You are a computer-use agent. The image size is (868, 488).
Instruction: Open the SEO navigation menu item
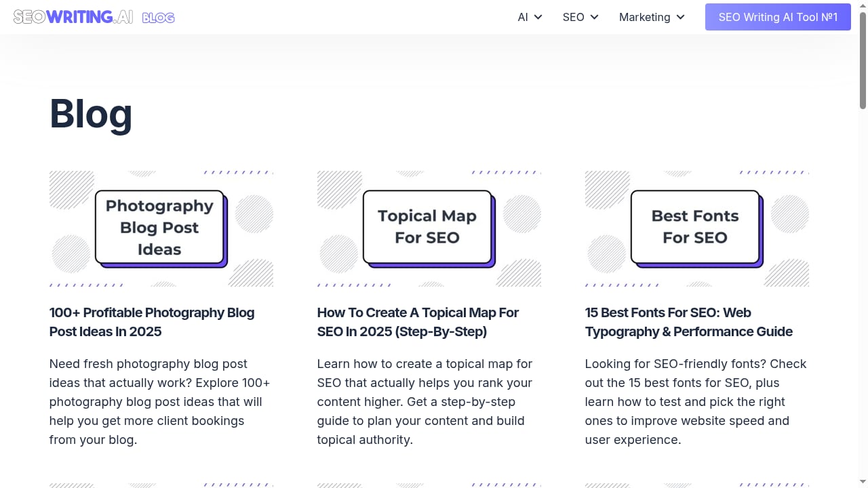tap(573, 17)
